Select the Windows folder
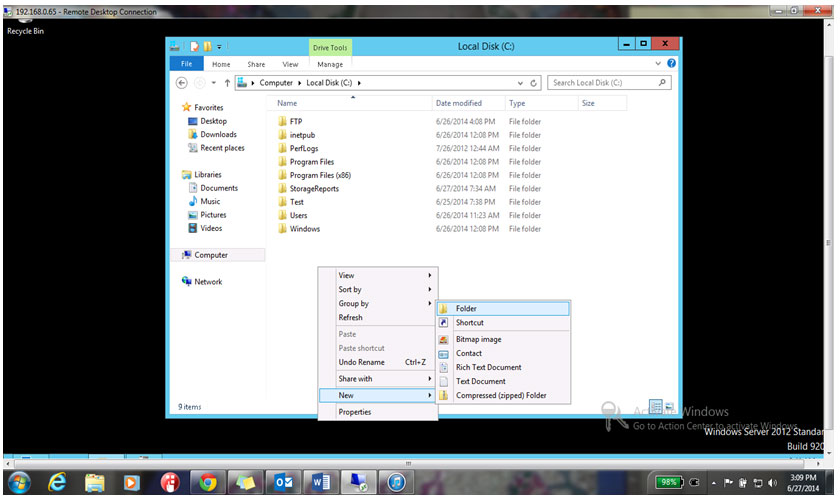Image resolution: width=840 pixels, height=501 pixels. [304, 229]
